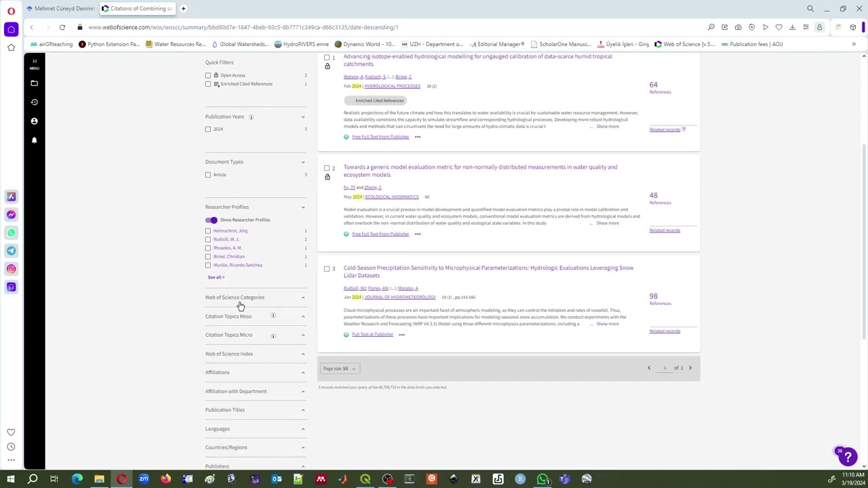Check the Open Access filter

tap(208, 75)
